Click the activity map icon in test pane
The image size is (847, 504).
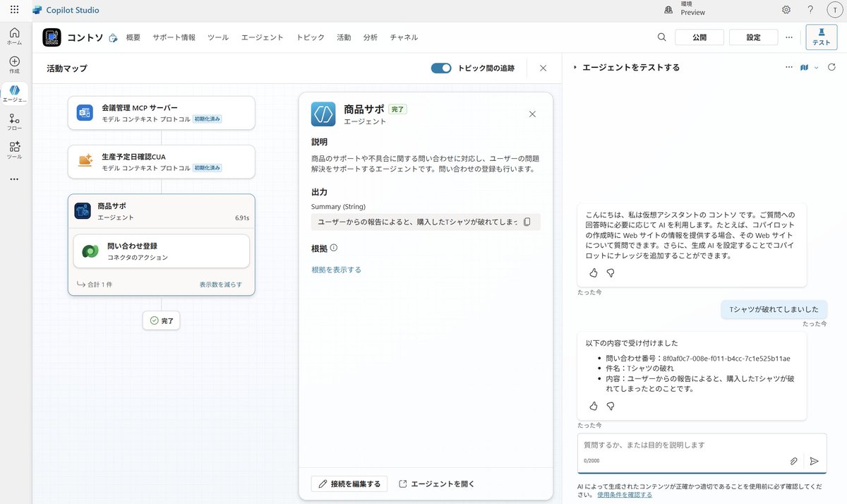[x=804, y=67]
